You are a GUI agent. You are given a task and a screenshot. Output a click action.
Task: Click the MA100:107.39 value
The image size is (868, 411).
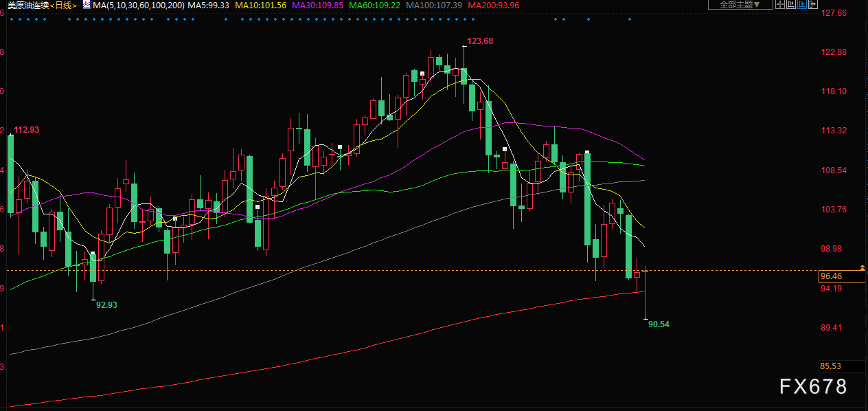pyautogui.click(x=434, y=5)
